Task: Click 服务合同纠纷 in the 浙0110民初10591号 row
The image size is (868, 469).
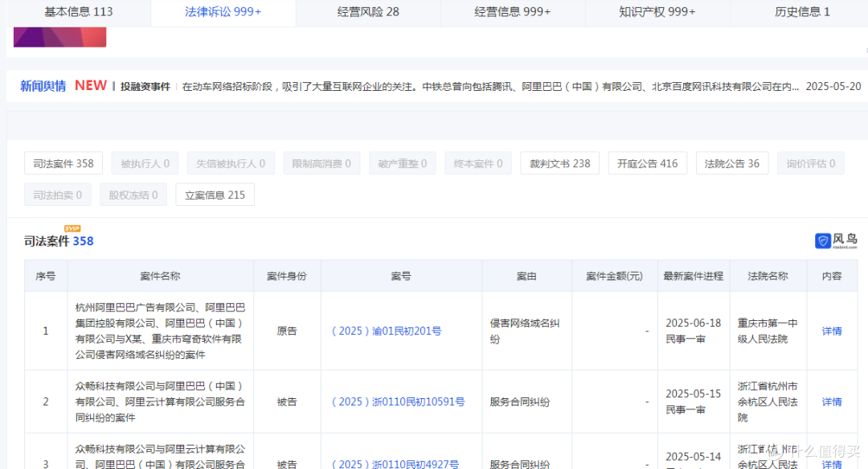Action: (519, 402)
